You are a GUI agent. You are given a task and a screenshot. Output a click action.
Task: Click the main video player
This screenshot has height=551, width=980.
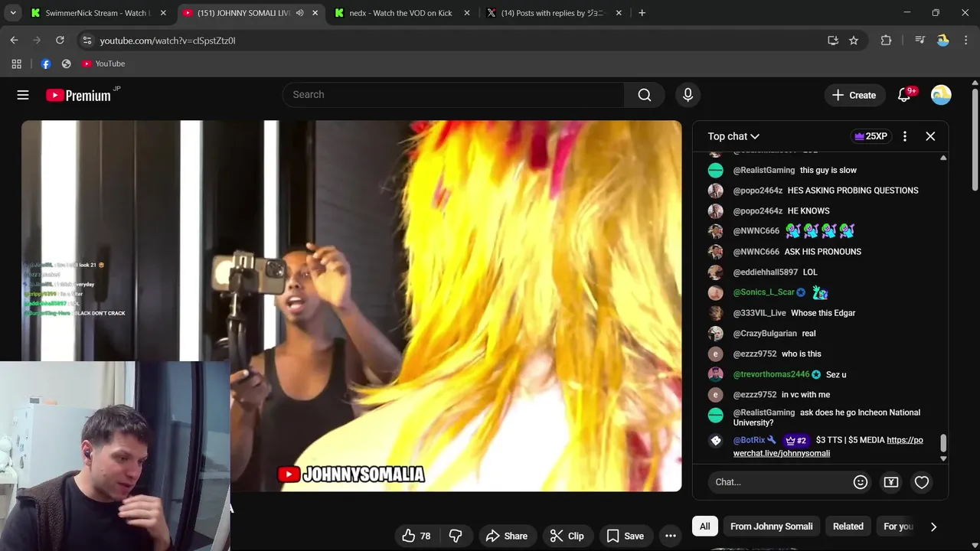[351, 306]
